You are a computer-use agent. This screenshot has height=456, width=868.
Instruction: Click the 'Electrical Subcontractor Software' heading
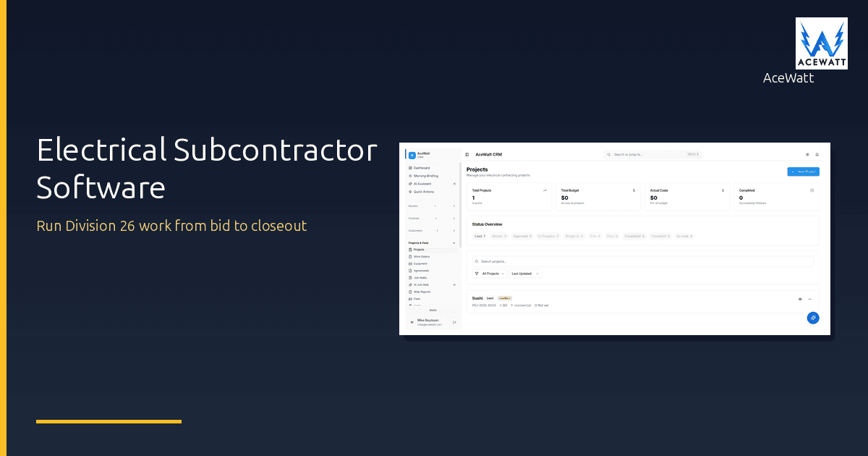coord(207,169)
